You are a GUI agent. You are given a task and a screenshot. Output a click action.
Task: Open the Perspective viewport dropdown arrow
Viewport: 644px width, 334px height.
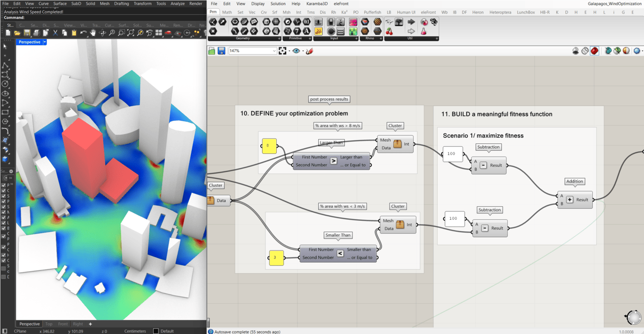click(45, 42)
